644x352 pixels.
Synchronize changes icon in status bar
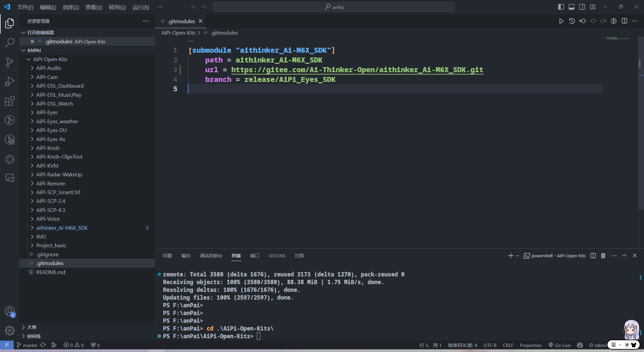coord(43,345)
